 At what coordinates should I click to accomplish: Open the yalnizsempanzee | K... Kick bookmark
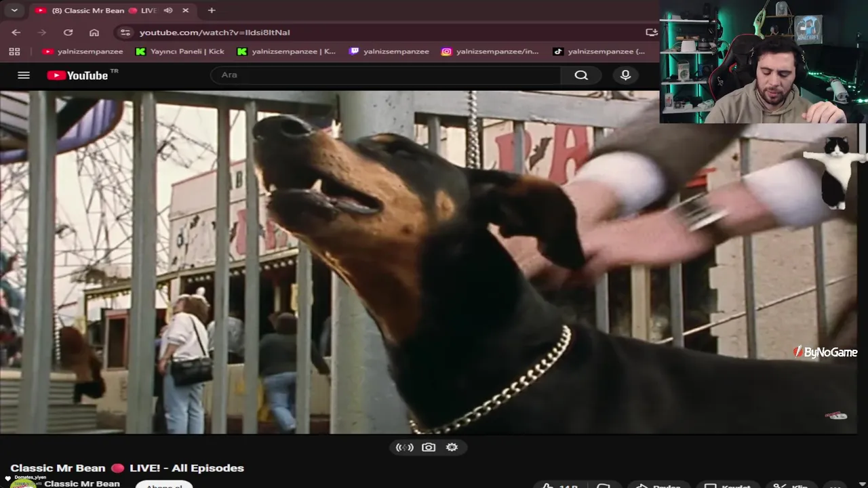tap(286, 52)
